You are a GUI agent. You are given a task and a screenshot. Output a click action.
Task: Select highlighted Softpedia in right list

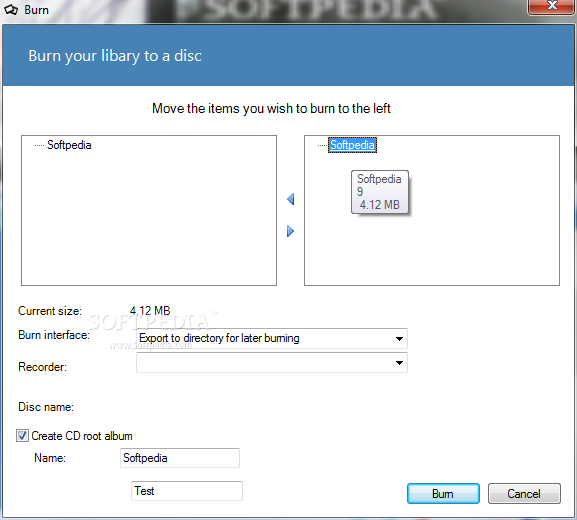point(352,145)
